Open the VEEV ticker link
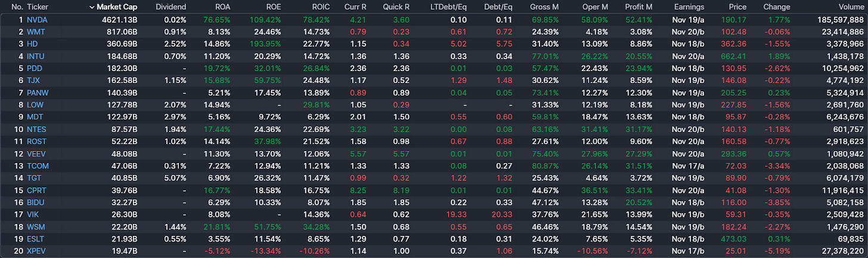 [x=36, y=153]
